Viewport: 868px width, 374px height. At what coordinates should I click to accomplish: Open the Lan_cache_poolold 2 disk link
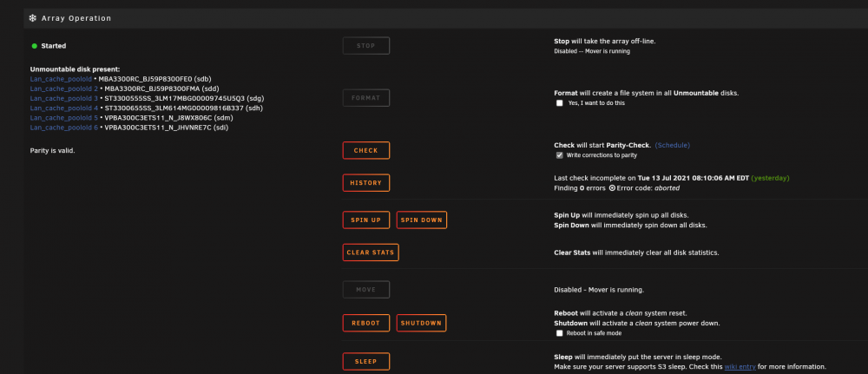click(x=63, y=89)
